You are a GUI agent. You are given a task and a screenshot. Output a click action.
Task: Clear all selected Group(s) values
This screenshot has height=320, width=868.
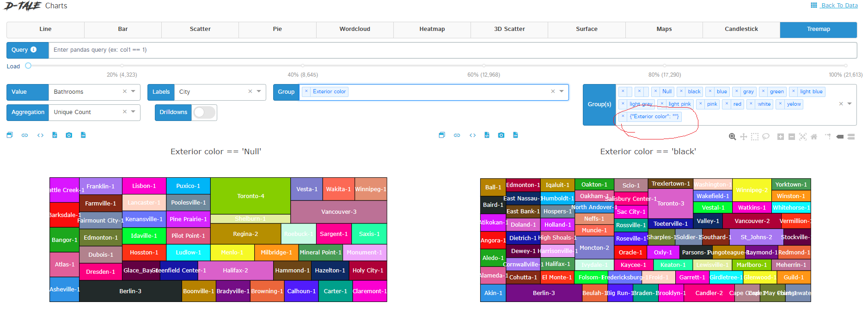[x=841, y=104]
